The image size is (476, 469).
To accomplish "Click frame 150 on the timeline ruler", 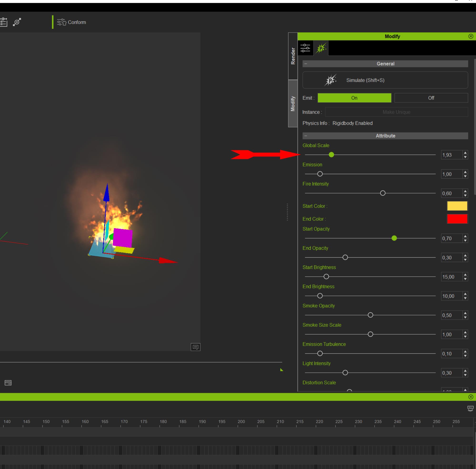I will pos(46,422).
